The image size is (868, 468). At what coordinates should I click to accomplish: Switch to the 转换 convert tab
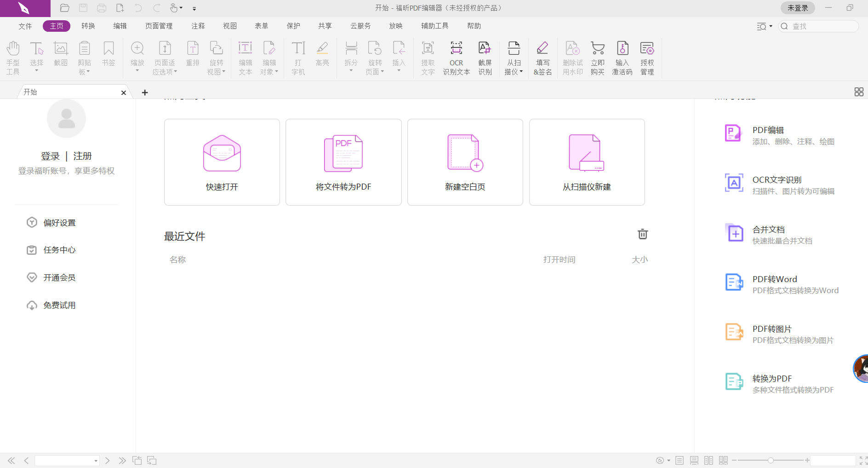[88, 26]
